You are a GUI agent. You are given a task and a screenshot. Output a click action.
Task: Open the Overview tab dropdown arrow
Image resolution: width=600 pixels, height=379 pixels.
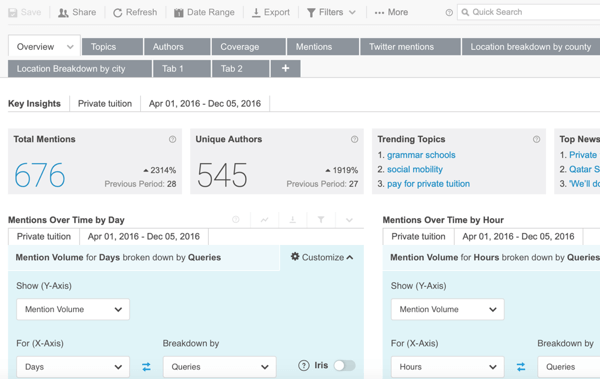(x=70, y=47)
